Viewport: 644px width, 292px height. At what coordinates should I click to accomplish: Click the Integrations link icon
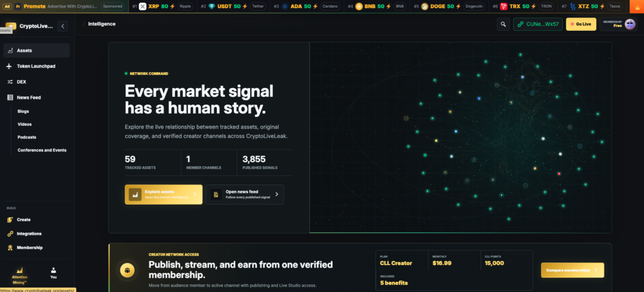[10, 233]
